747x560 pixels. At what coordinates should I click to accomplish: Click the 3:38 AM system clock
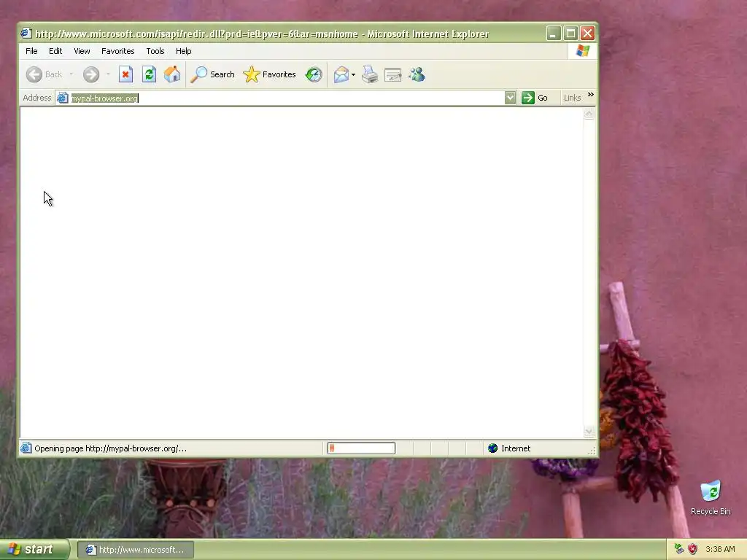720,549
